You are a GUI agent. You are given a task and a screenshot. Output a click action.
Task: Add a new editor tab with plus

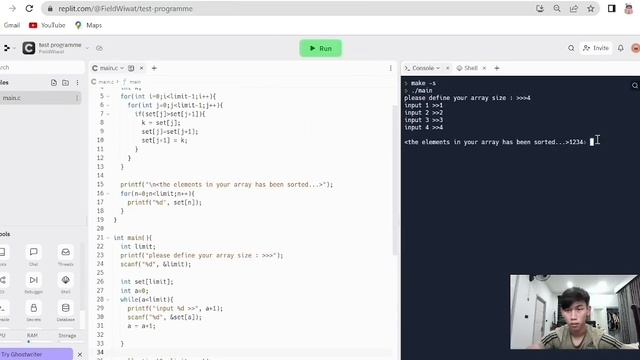point(154,68)
